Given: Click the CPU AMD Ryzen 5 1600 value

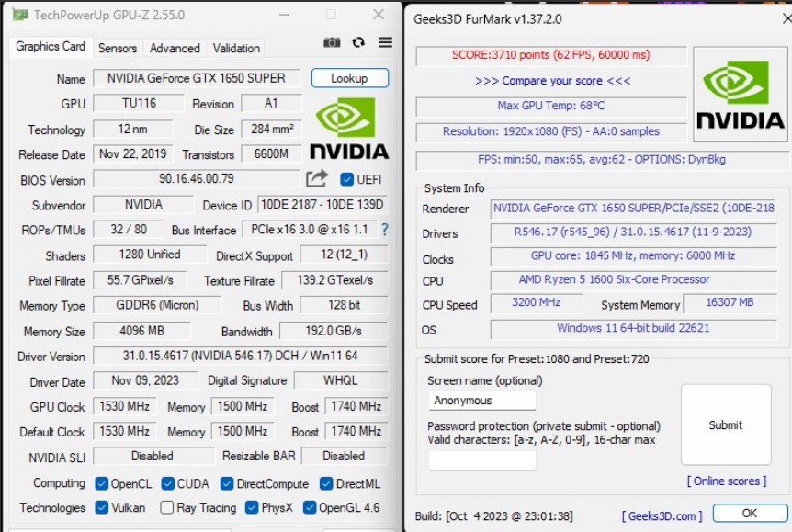Looking at the screenshot, I should (x=633, y=279).
